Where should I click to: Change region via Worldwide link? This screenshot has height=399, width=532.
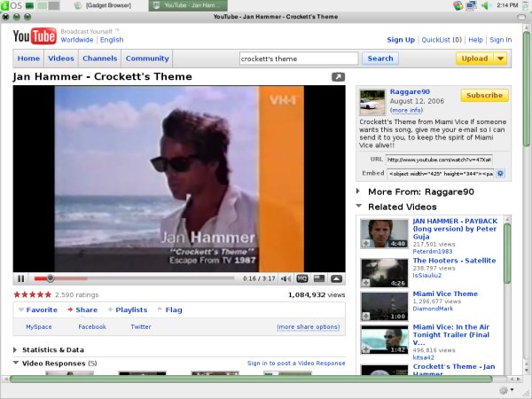pyautogui.click(x=77, y=40)
